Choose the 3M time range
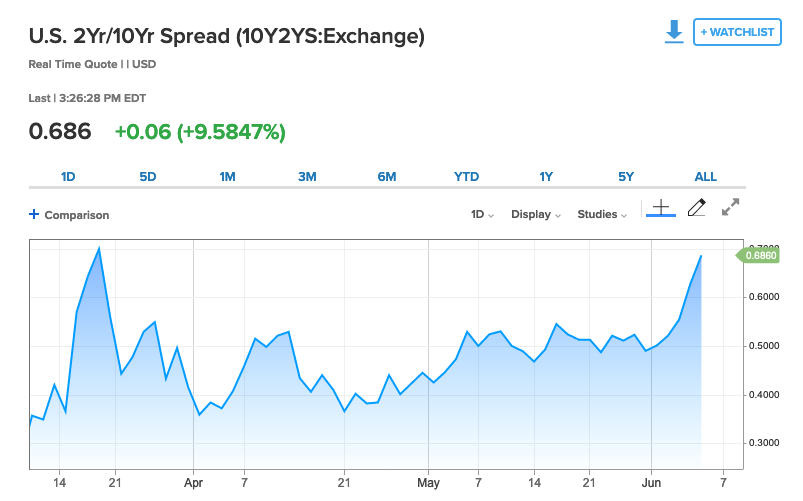The height and width of the screenshot is (501, 803). [x=307, y=177]
